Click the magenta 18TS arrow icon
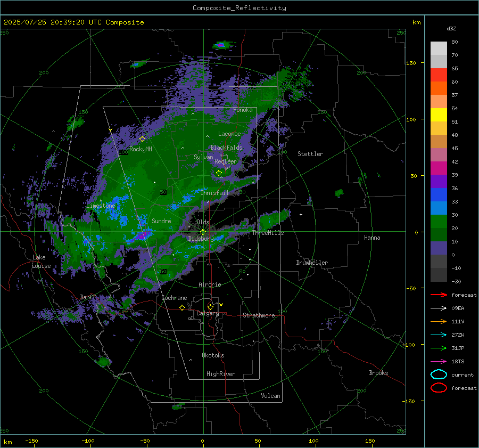 439,362
